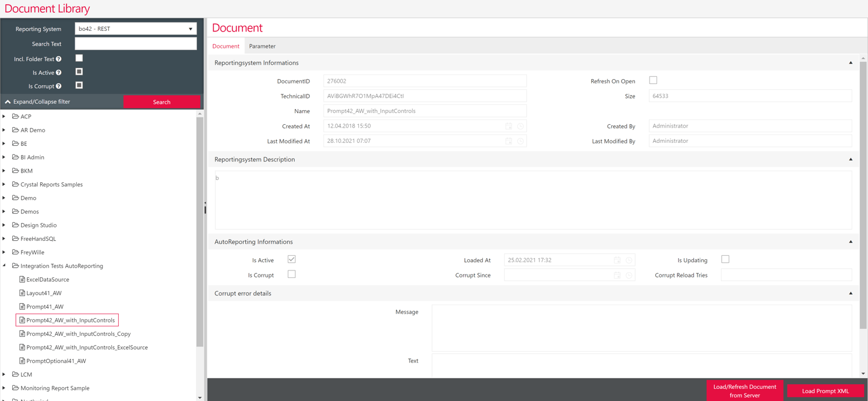Select the Monitoring Report Sample folder
868x401 pixels.
(55, 388)
